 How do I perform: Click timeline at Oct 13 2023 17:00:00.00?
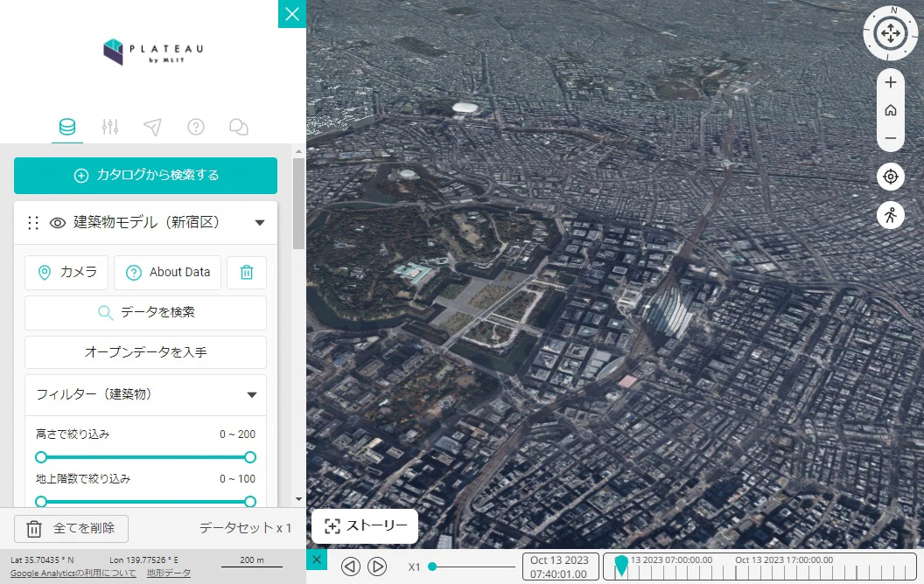click(784, 560)
